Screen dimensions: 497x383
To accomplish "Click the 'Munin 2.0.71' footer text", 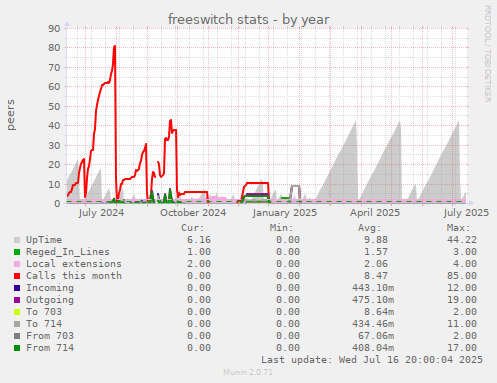I will (248, 372).
